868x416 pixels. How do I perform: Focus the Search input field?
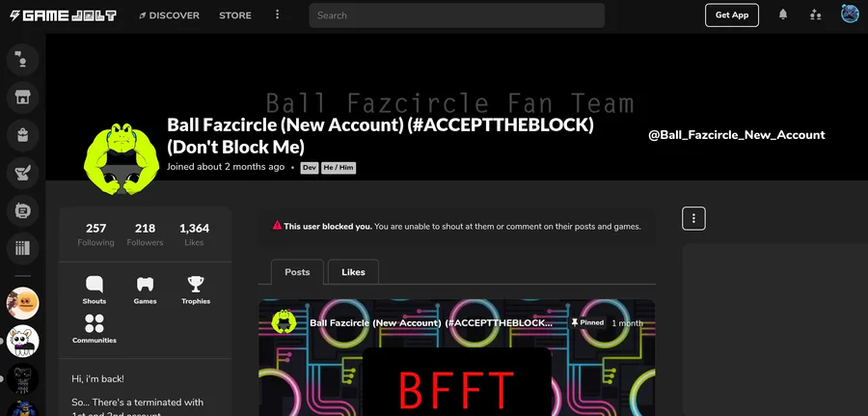pos(457,15)
